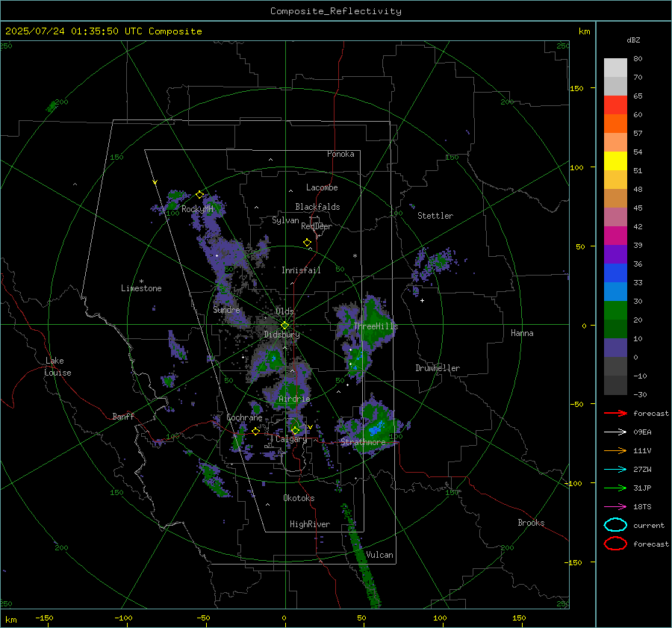This screenshot has height=628, width=672.
Task: Click the 'Ponoka' city label
Action: pyautogui.click(x=340, y=154)
